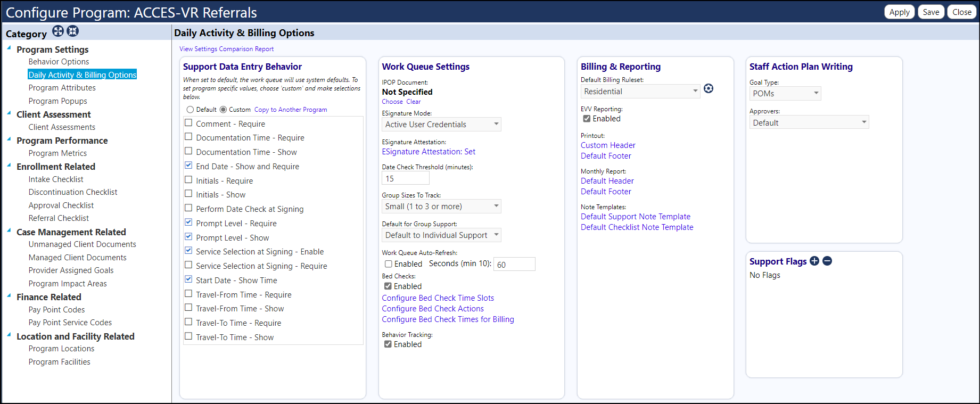Uncheck Start Date - Show Time
This screenshot has height=404, width=980.
[188, 279]
